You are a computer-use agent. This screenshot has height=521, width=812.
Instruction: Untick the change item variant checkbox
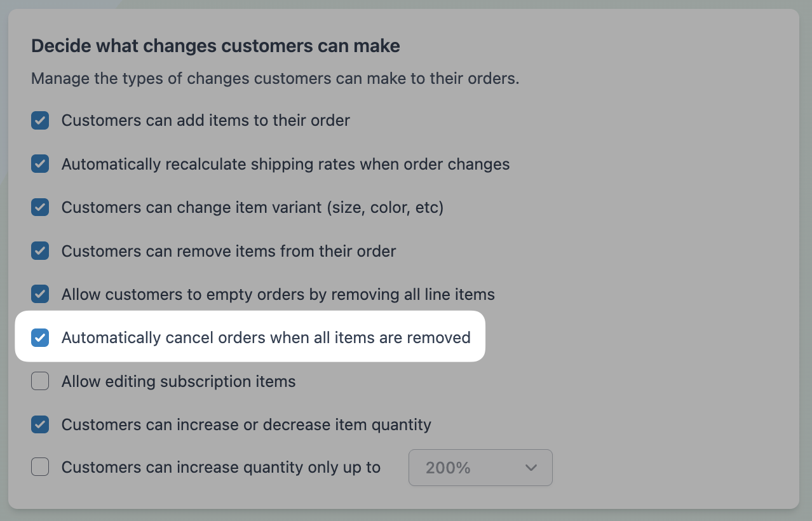40,207
